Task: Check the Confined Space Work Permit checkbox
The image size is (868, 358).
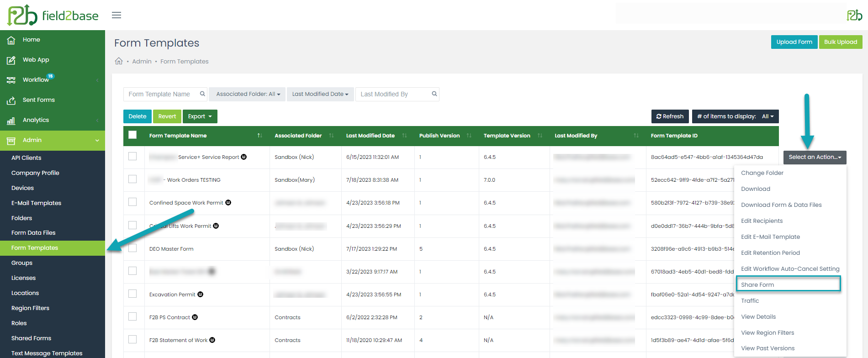Action: [x=132, y=202]
